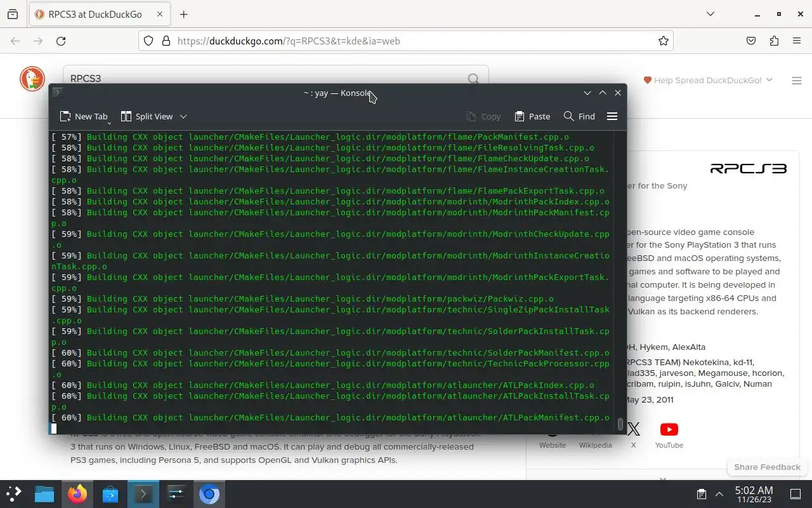Open Konsole hamburger menu
This screenshot has height=508, width=812.
coord(612,116)
